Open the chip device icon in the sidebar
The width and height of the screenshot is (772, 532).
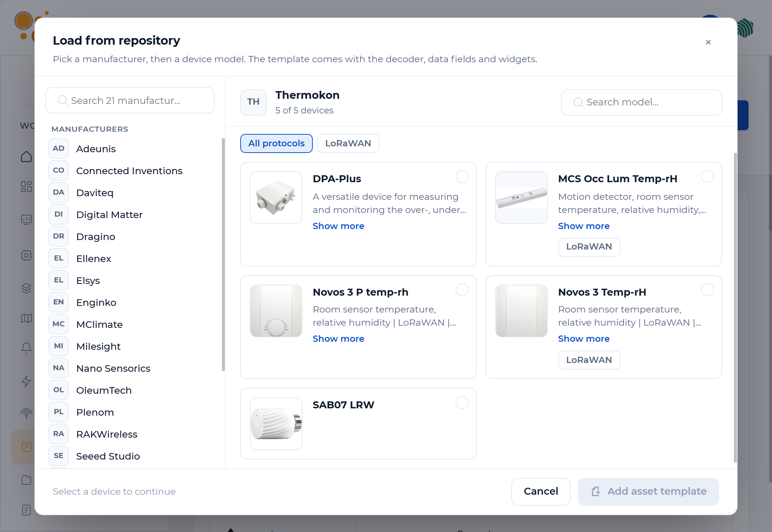[26, 255]
